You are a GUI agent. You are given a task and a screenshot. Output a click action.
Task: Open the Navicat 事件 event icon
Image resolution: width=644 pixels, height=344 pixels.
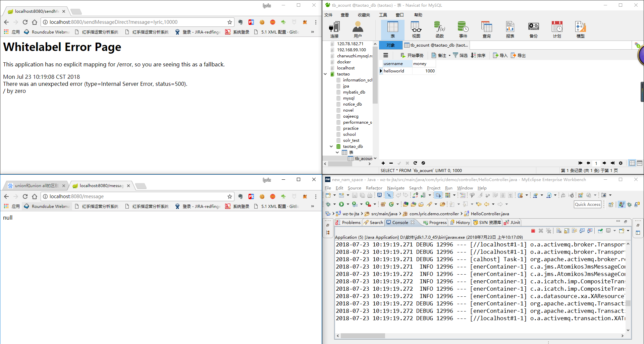pyautogui.click(x=463, y=30)
